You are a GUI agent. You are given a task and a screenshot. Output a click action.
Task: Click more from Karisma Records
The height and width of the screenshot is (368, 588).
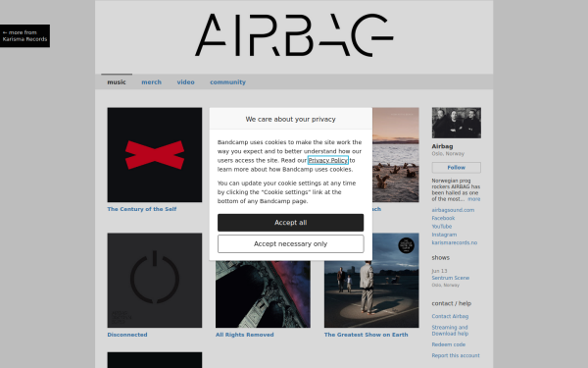(24, 35)
